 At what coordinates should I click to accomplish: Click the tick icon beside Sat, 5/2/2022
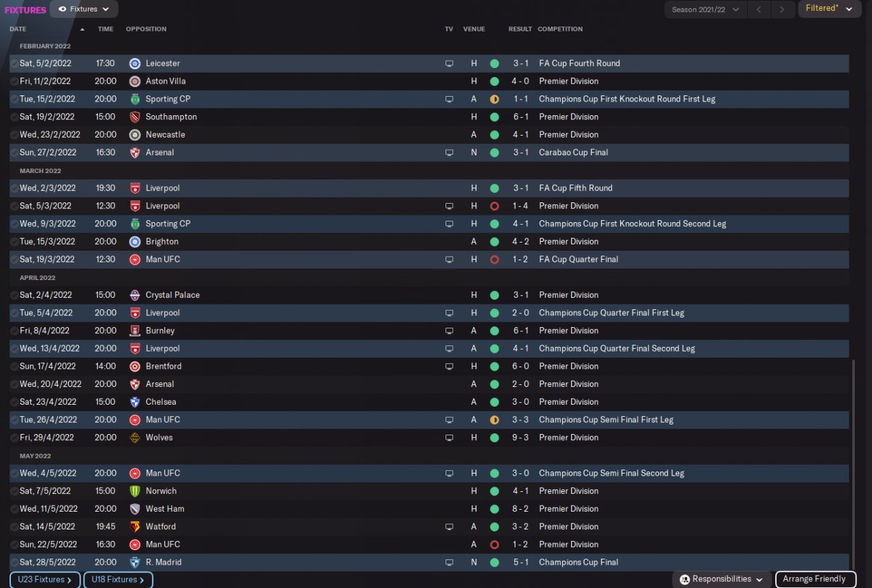click(14, 63)
